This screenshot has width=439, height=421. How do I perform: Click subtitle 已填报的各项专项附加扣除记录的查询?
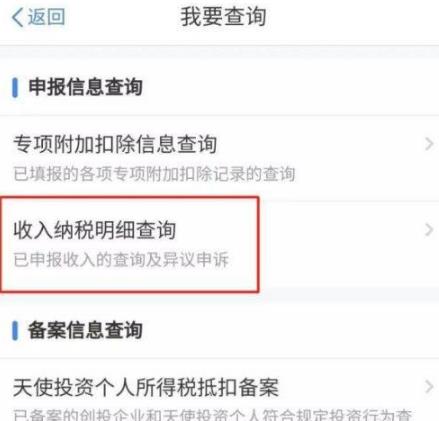pos(154,174)
